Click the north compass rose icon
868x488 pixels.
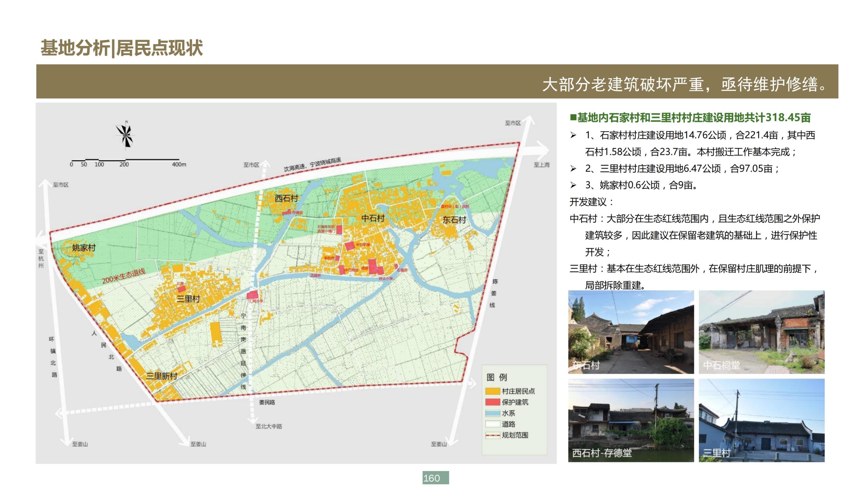pos(125,136)
